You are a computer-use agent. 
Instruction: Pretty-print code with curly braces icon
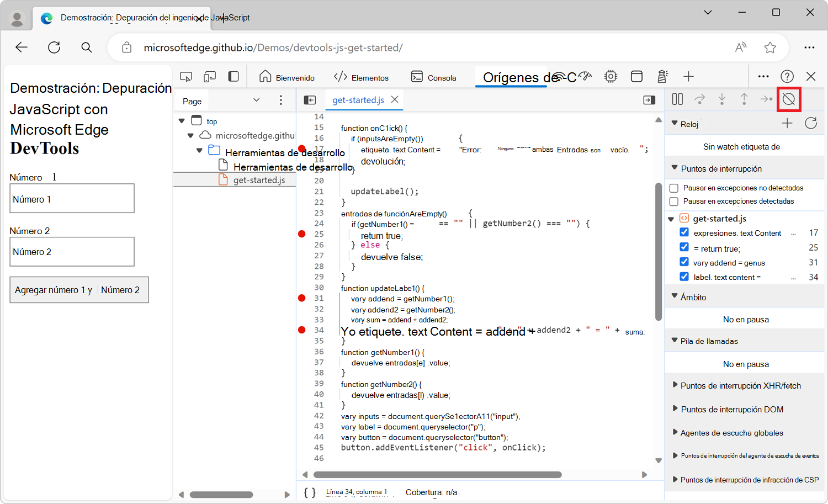(310, 492)
